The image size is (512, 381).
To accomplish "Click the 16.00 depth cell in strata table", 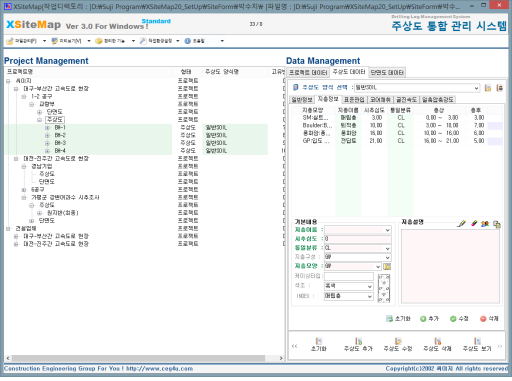I will [376, 133].
